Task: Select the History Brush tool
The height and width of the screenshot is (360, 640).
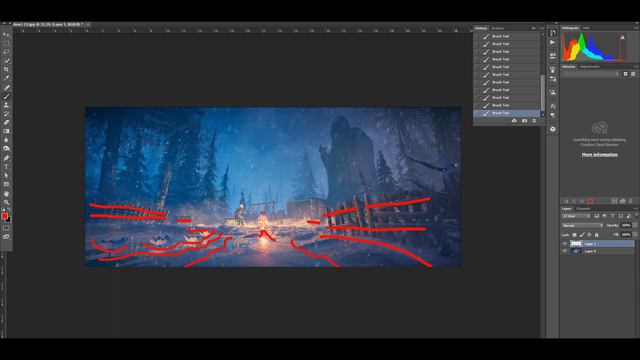Action: tap(6, 114)
